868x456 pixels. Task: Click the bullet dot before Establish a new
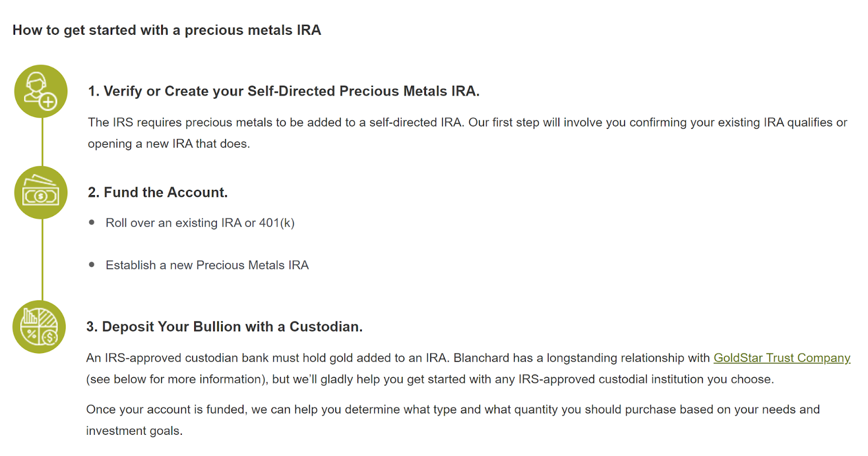click(x=92, y=265)
